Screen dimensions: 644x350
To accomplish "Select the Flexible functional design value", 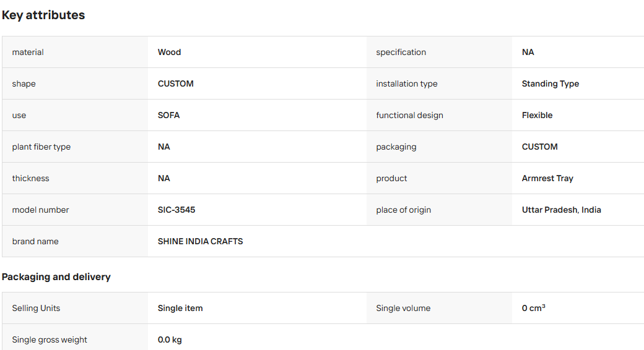I will [537, 115].
